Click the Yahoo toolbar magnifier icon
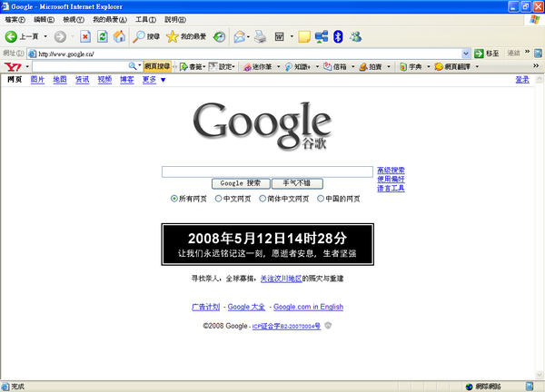The width and height of the screenshot is (545, 392). tap(133, 66)
